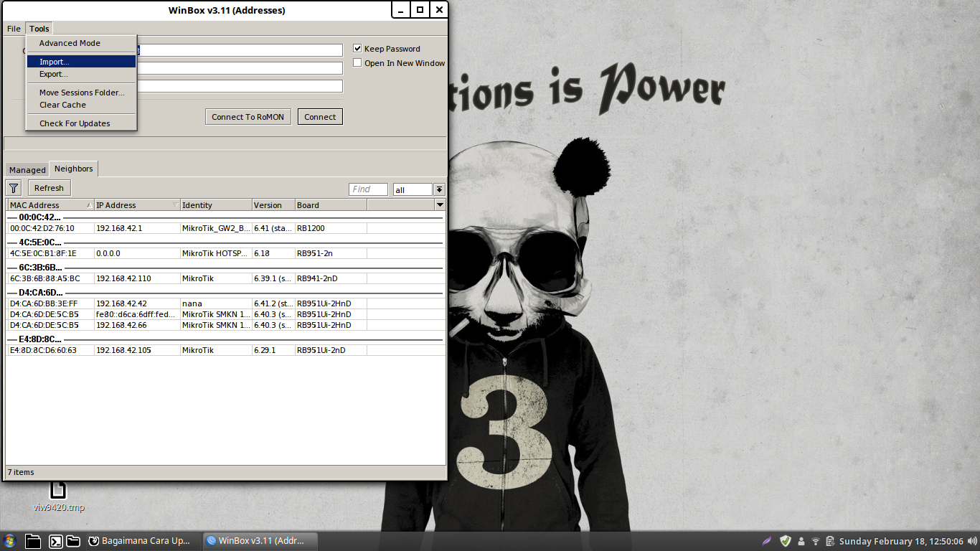
Task: Click the taskbar date and clock
Action: (x=901, y=541)
